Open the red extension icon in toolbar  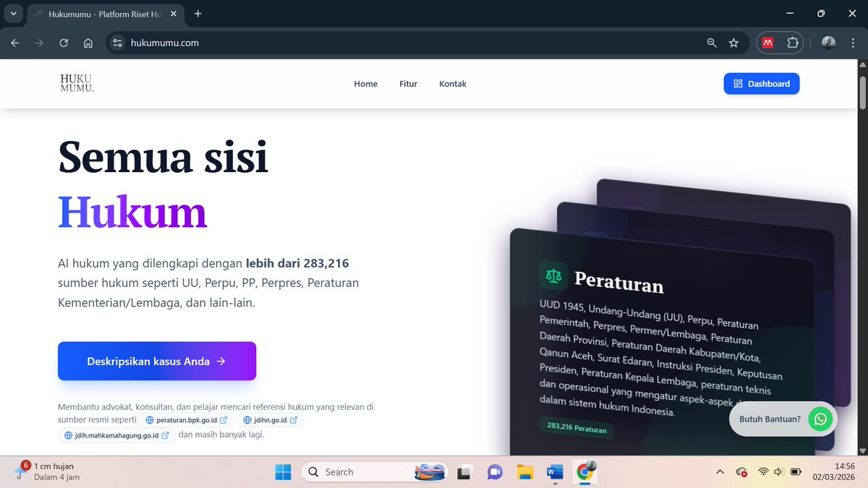[768, 43]
